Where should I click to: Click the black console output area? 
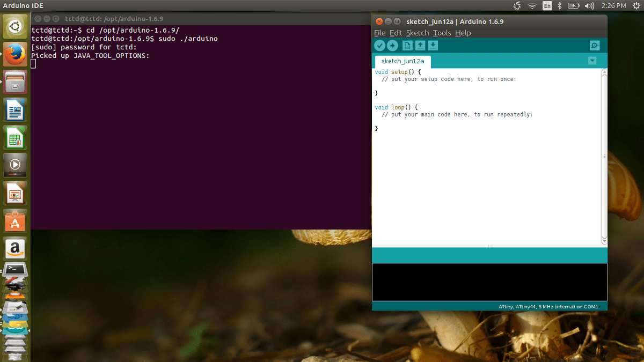(x=489, y=282)
